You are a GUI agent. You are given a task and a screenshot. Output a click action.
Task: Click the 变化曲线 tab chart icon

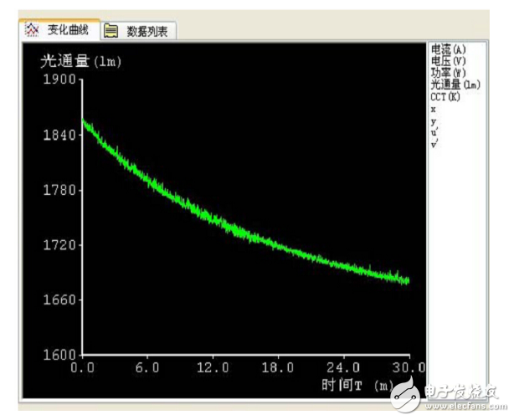[x=33, y=31]
